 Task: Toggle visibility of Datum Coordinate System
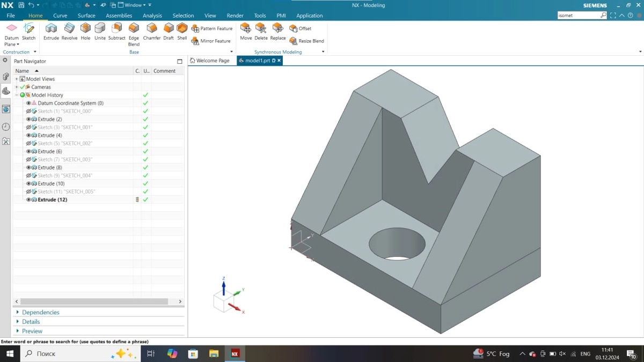[29, 103]
